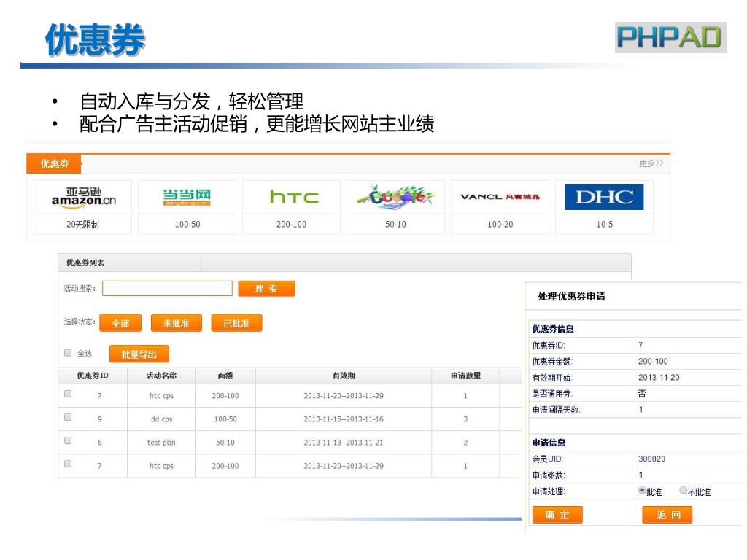Viewport: 747px width, 560px height.
Task: Check the dd cps row checkbox
Action: (x=68, y=417)
